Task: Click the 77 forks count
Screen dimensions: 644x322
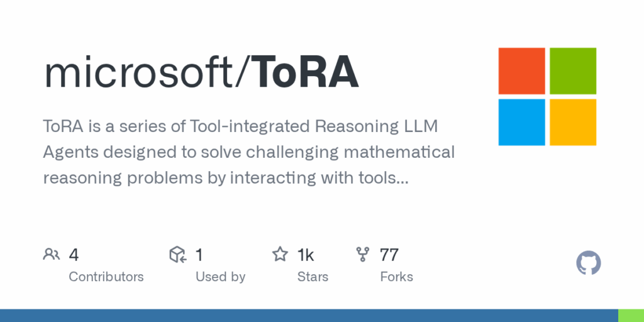Action: (x=389, y=255)
